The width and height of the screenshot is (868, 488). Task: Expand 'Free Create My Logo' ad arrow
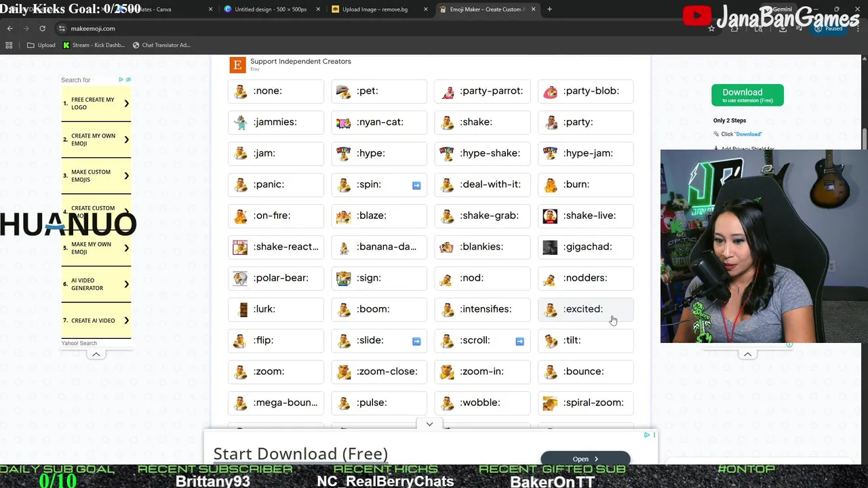[x=126, y=104]
